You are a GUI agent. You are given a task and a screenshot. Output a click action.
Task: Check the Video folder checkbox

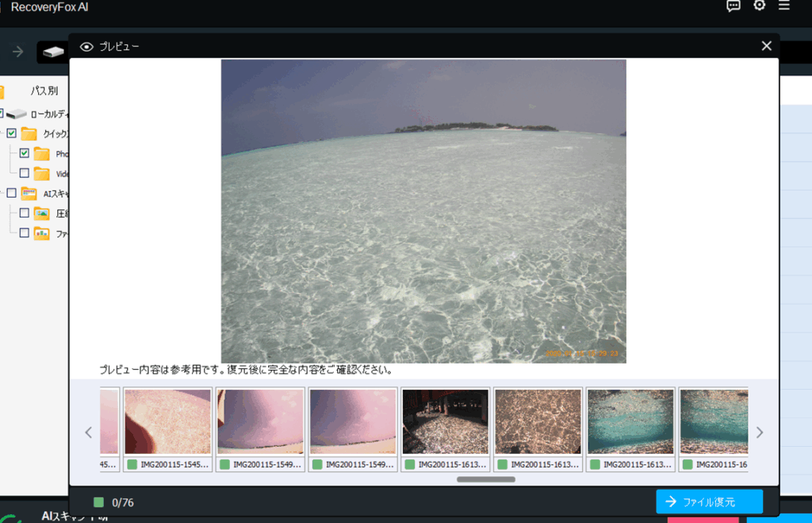[x=24, y=173]
